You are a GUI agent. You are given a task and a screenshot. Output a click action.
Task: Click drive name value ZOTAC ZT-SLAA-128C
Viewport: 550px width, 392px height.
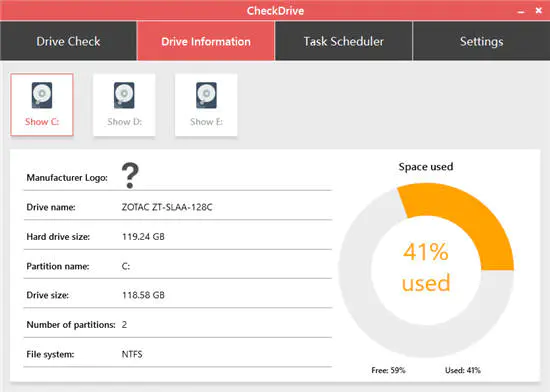(167, 207)
